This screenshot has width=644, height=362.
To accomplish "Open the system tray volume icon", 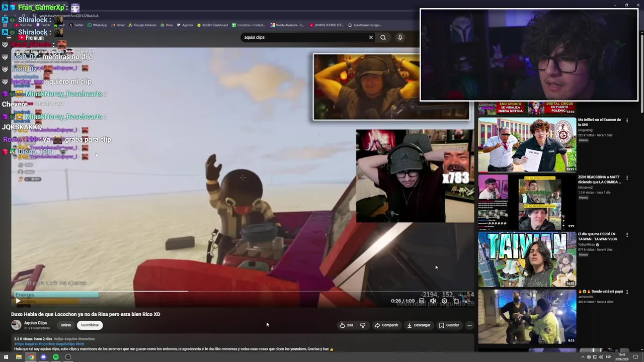I will pyautogui.click(x=601, y=357).
